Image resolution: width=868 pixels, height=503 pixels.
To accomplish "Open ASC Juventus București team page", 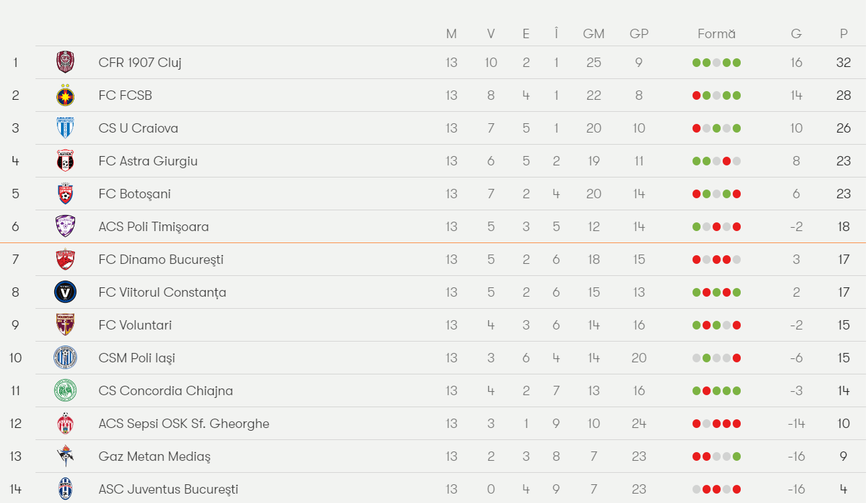I will [168, 489].
